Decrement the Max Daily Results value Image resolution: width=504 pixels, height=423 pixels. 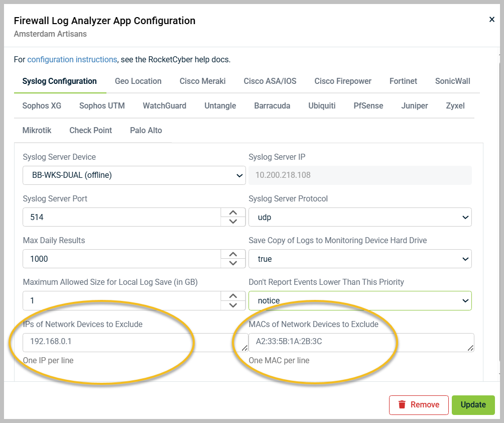[x=233, y=262]
